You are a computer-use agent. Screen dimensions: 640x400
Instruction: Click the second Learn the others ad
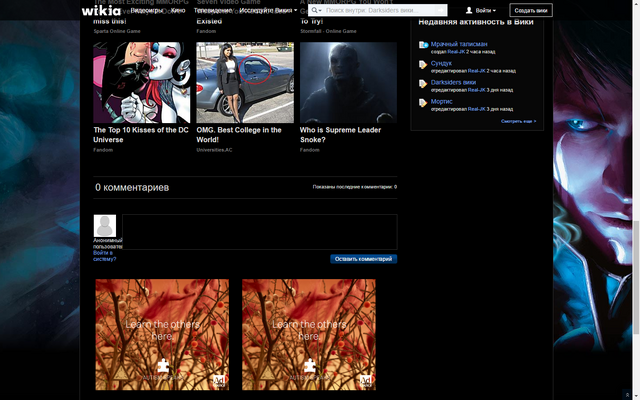tap(309, 335)
